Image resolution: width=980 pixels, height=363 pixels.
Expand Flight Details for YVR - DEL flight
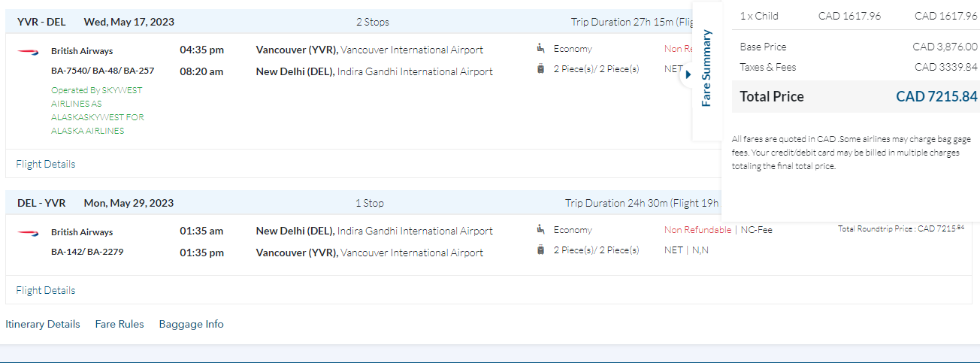tap(46, 164)
